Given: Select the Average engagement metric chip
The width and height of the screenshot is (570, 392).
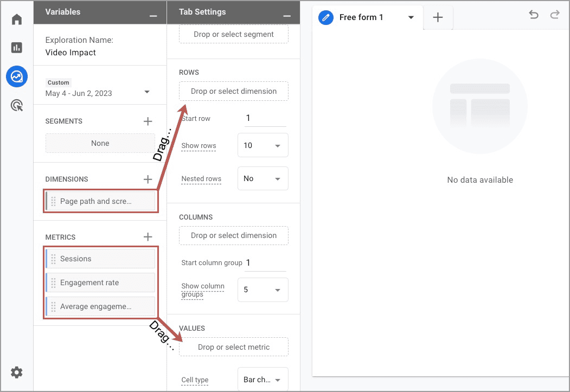Looking at the screenshot, I should 100,307.
